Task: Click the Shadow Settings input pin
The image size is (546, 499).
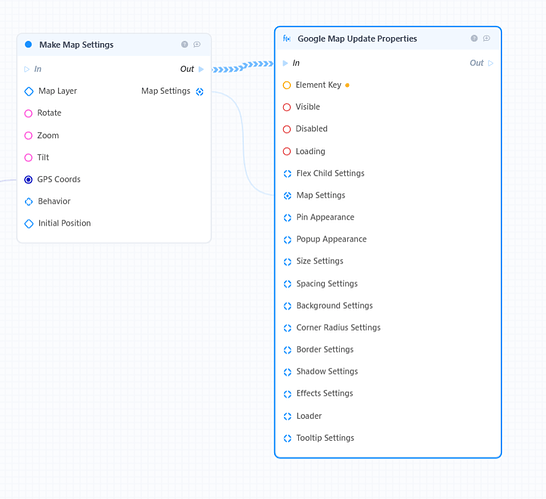Action: pyautogui.click(x=287, y=372)
